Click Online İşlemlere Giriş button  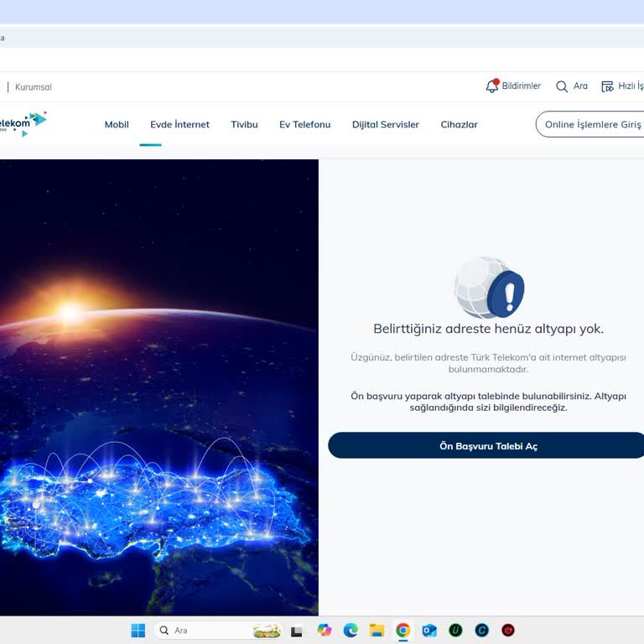590,124
